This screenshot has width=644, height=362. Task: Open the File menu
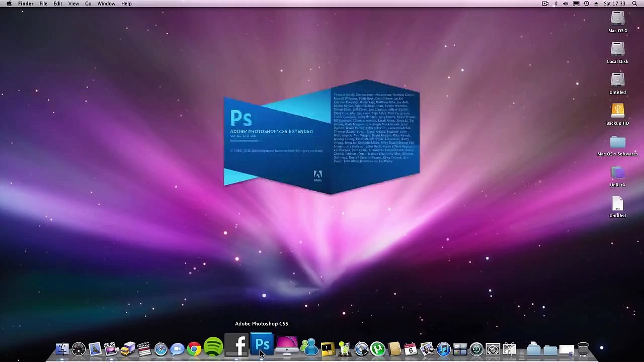[x=43, y=4]
